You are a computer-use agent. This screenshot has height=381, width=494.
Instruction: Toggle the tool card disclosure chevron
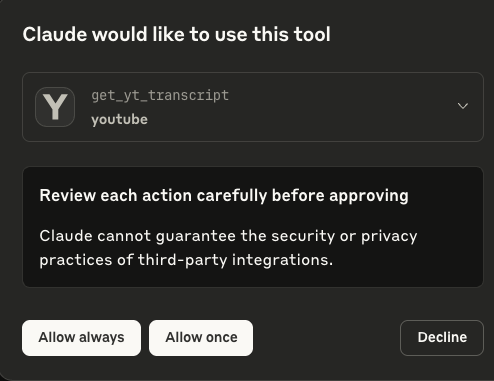(463, 106)
